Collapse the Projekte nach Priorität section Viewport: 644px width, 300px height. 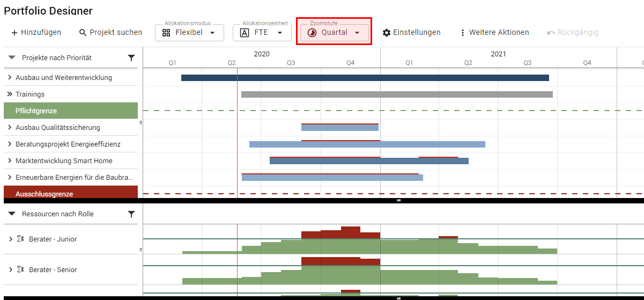[x=11, y=58]
